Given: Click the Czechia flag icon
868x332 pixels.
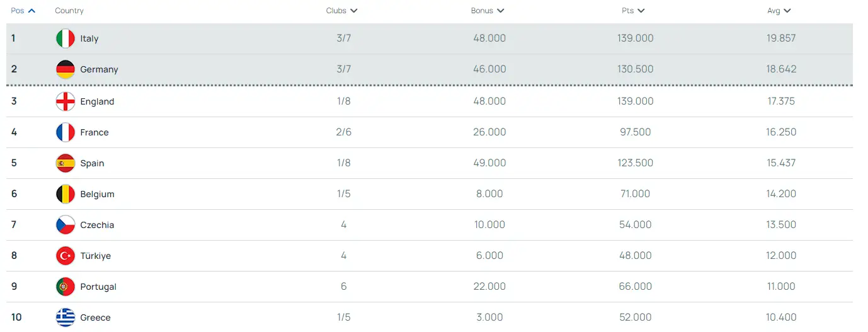Looking at the screenshot, I should pos(66,225).
